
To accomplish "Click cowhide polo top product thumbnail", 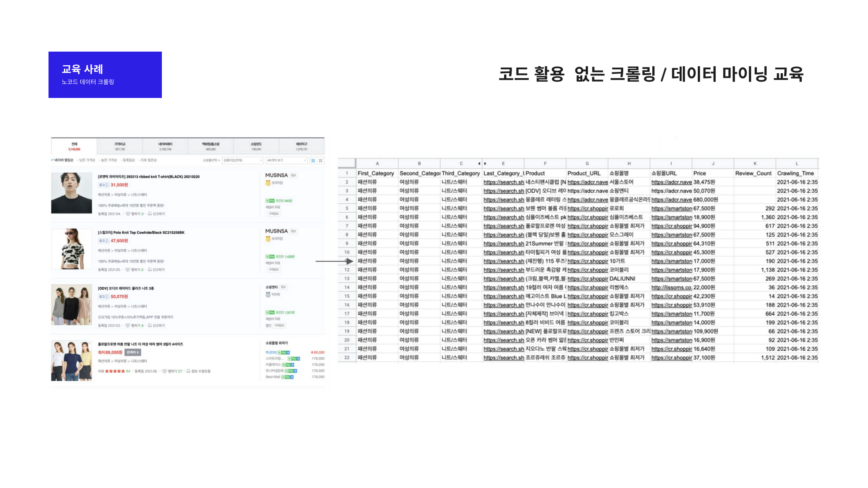I will click(x=71, y=249).
